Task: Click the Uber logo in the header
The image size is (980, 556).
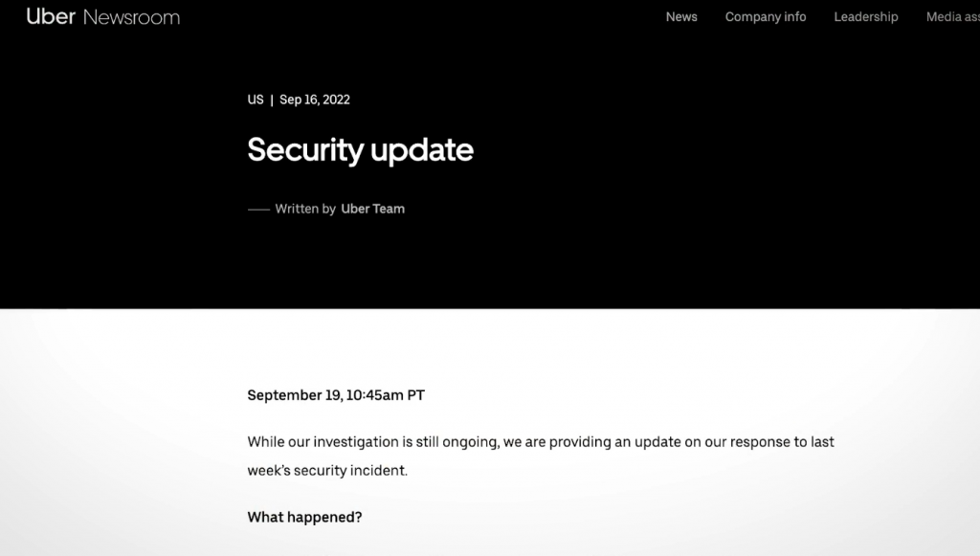Action: click(51, 16)
